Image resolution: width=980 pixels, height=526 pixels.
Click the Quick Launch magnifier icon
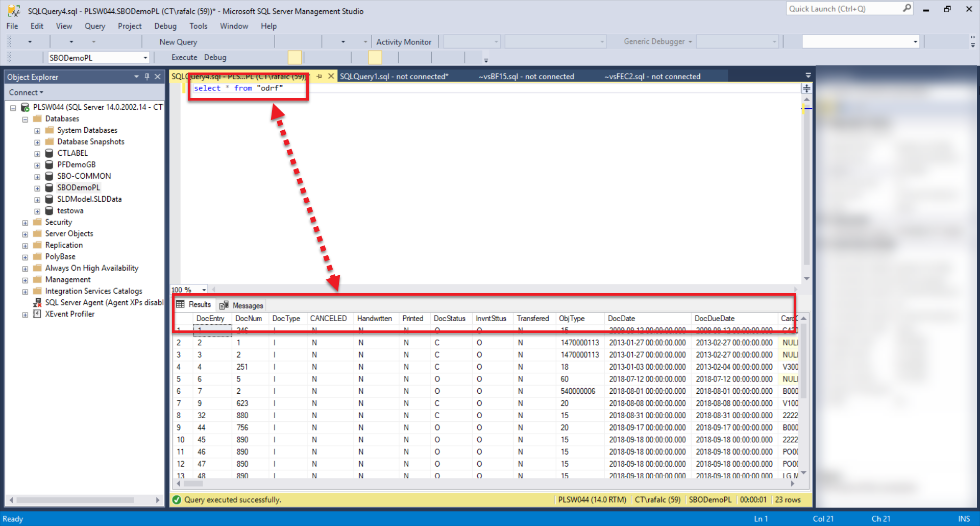coord(906,8)
